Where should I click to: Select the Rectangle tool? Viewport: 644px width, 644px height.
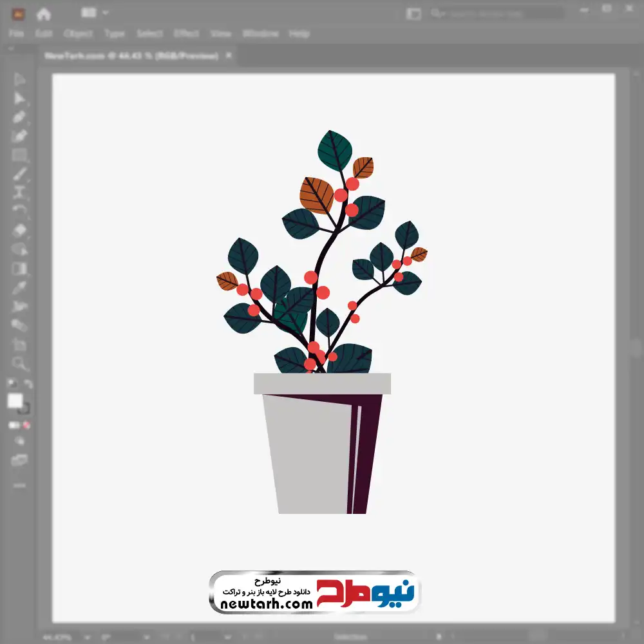click(19, 155)
